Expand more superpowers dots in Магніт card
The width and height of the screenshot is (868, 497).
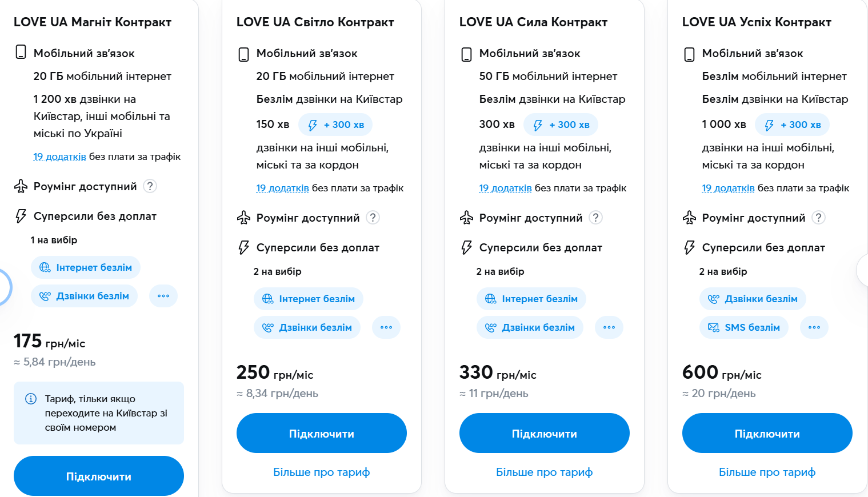(163, 296)
